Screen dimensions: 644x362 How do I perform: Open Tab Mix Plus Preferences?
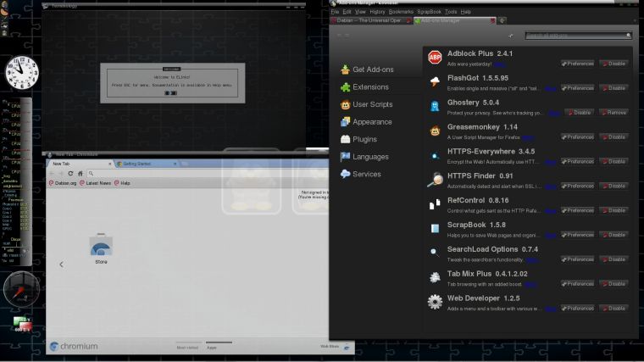click(x=577, y=284)
